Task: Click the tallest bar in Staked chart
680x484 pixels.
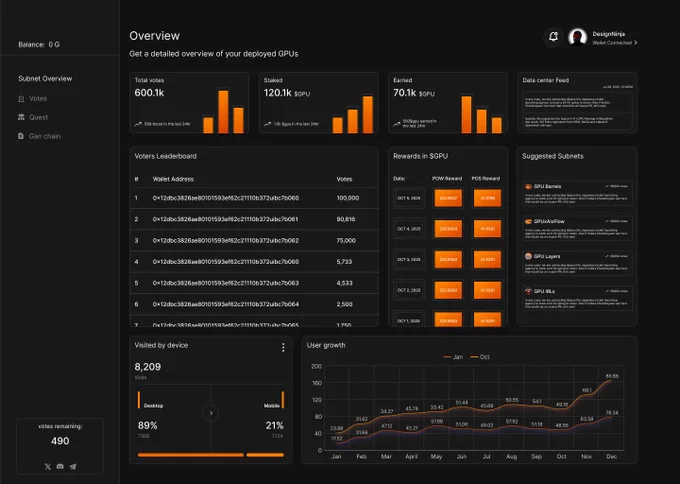Action: [x=368, y=114]
